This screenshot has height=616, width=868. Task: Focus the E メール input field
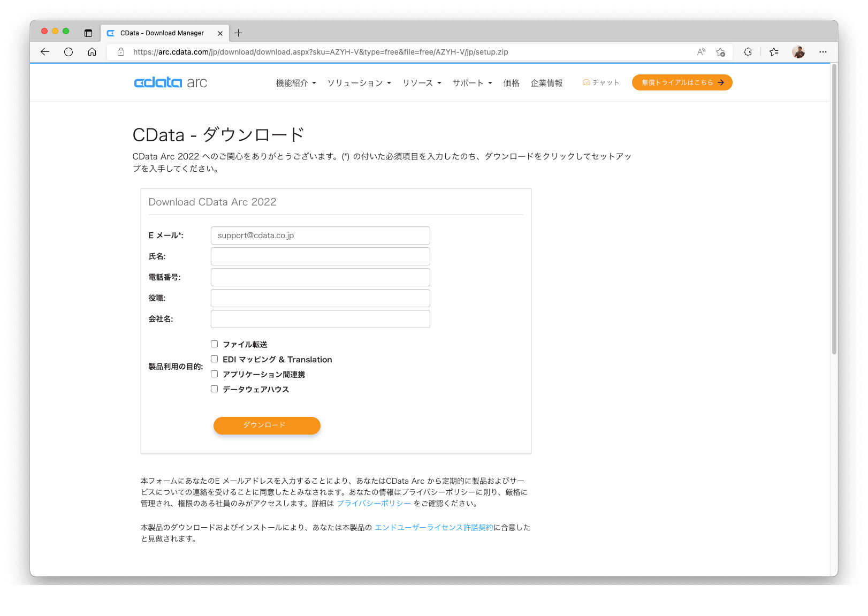[x=320, y=235]
